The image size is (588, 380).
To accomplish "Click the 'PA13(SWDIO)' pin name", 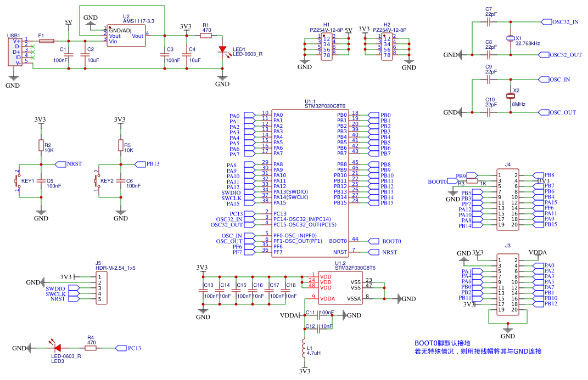I will coord(290,192).
